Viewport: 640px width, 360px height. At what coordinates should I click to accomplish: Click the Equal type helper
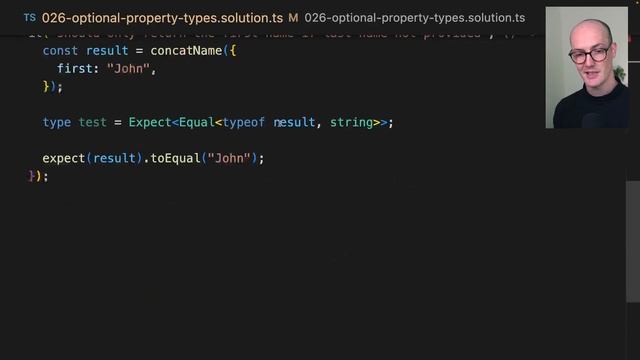(x=197, y=122)
